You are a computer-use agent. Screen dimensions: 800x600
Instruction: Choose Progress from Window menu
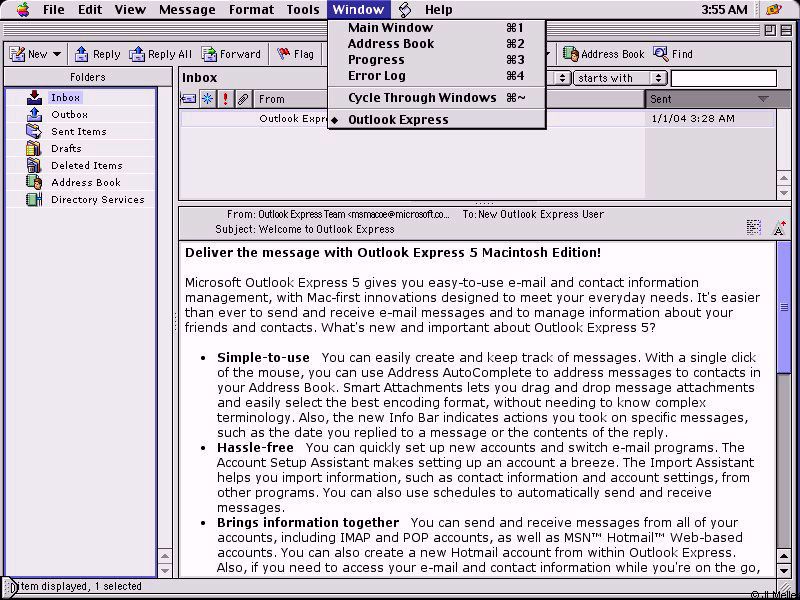pos(437,60)
